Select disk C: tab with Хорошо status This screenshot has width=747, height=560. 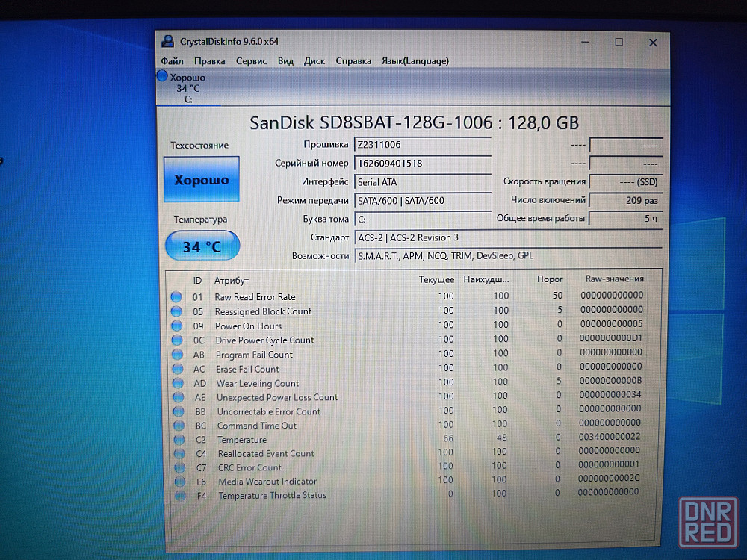click(187, 88)
